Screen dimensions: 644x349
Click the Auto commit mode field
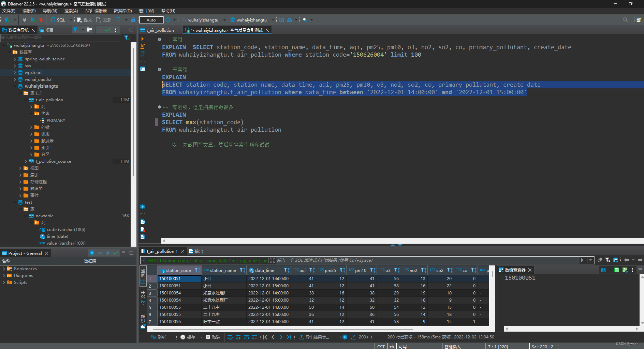coord(151,20)
